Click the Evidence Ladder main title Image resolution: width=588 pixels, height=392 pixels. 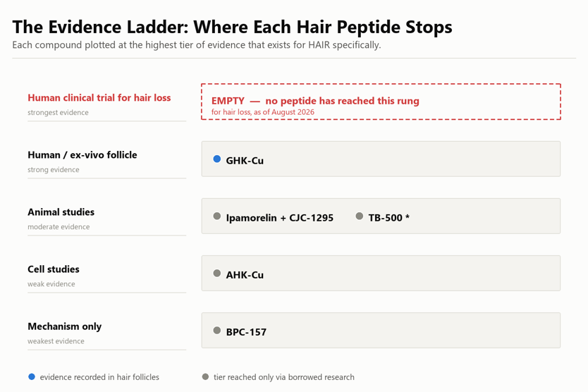coord(232,27)
